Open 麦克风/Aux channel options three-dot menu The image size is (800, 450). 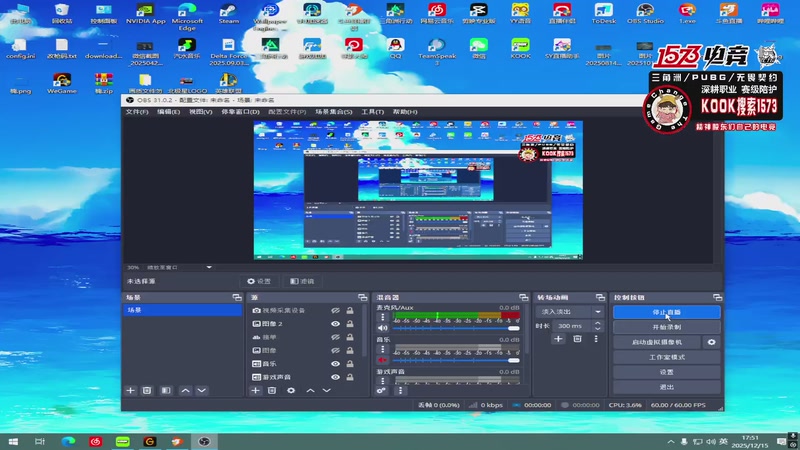pos(383,317)
